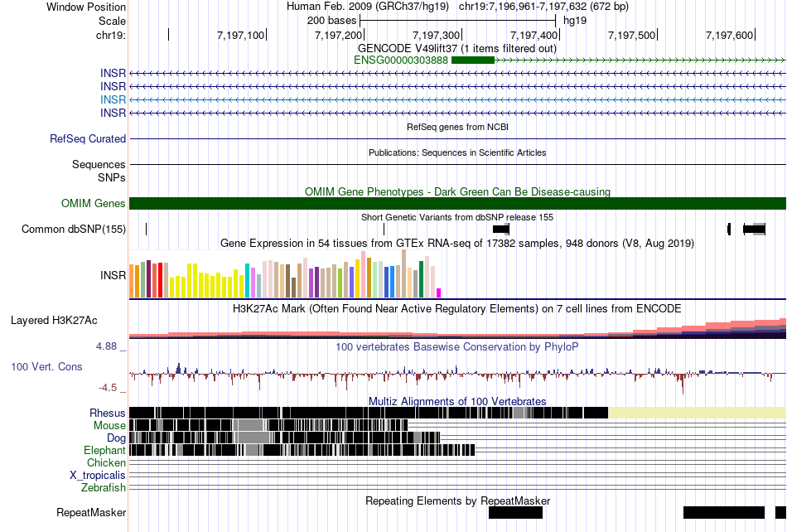Open the RepeatMasker track label
Viewport: 787px width, 532px height.
click(91, 512)
